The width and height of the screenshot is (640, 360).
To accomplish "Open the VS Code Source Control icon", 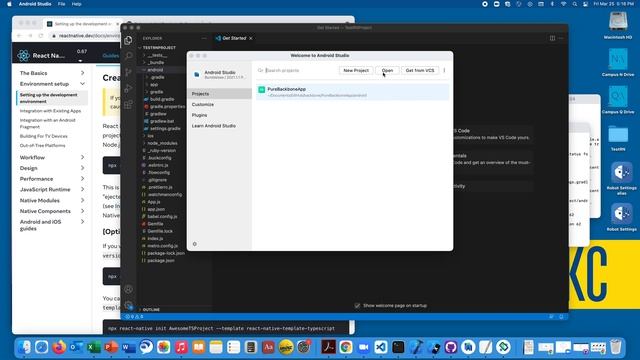I will click(x=128, y=72).
